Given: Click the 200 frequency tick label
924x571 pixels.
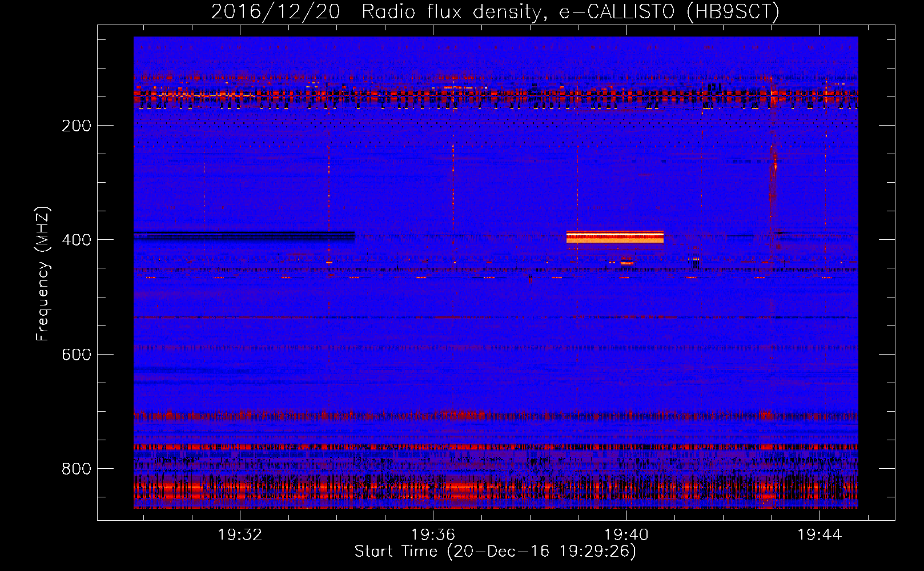Looking at the screenshot, I should pyautogui.click(x=77, y=126).
